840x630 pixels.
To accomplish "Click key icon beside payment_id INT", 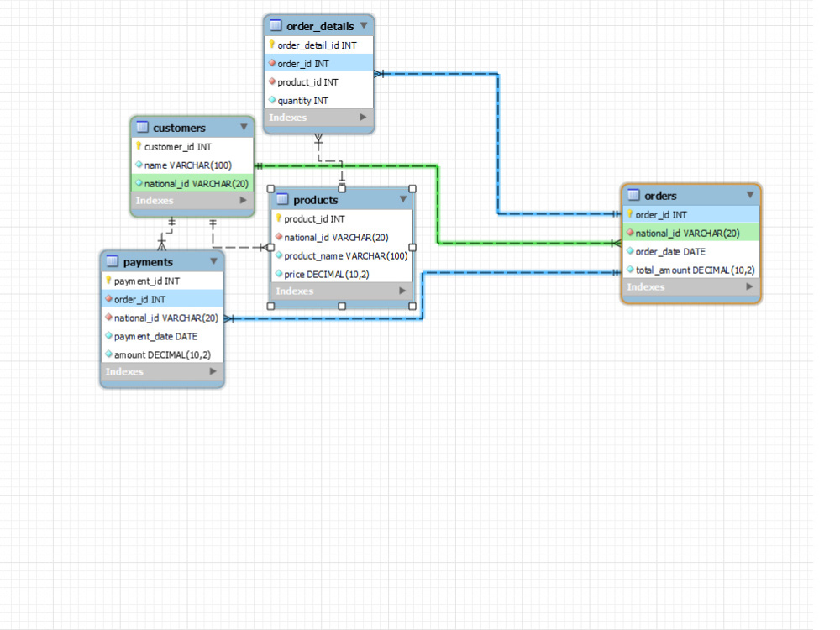I will (108, 281).
